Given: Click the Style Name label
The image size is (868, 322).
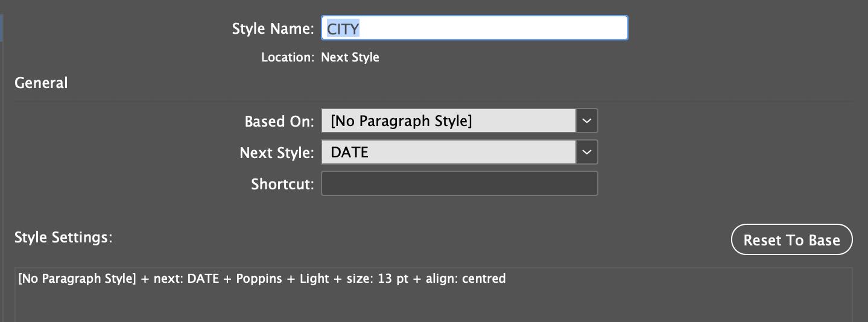Looking at the screenshot, I should 273,29.
